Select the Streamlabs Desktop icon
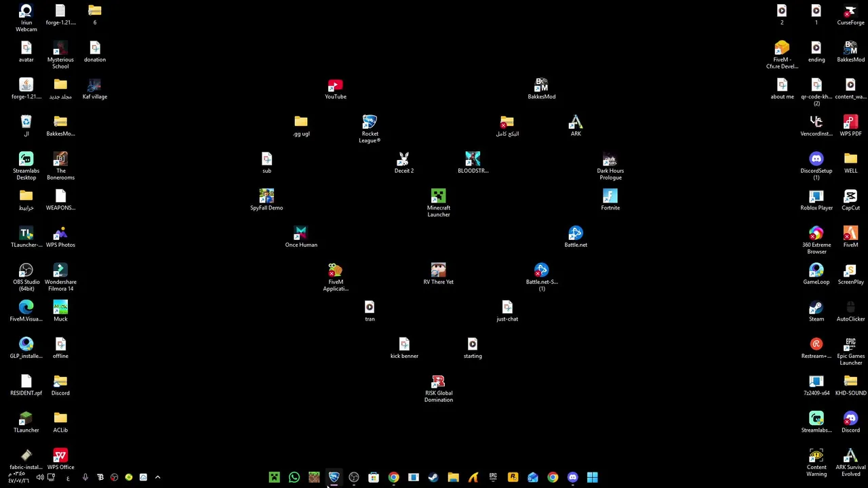 (x=26, y=166)
